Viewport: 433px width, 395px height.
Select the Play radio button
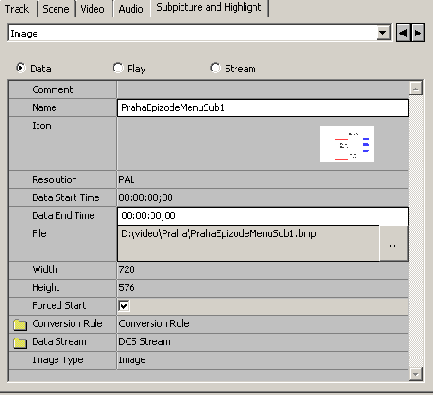(x=118, y=68)
